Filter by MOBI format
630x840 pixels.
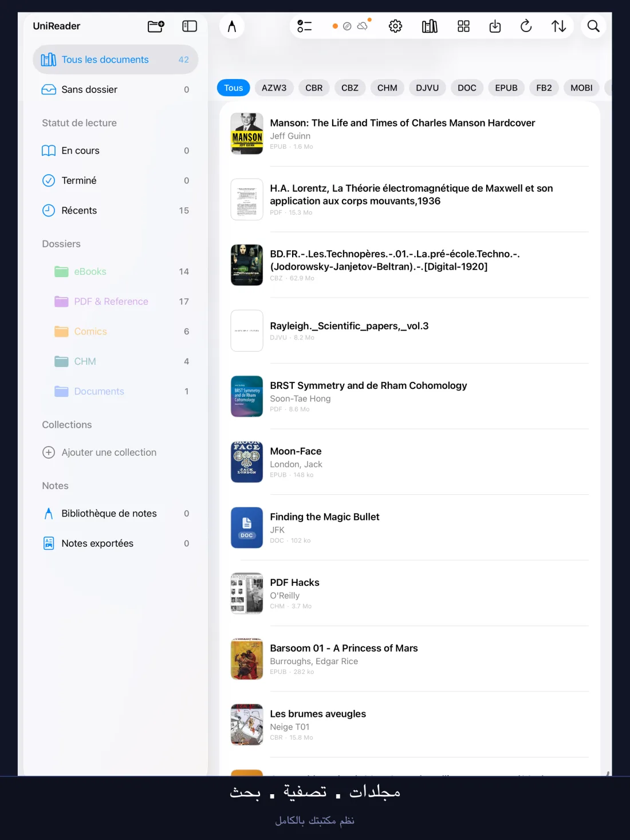coord(581,88)
